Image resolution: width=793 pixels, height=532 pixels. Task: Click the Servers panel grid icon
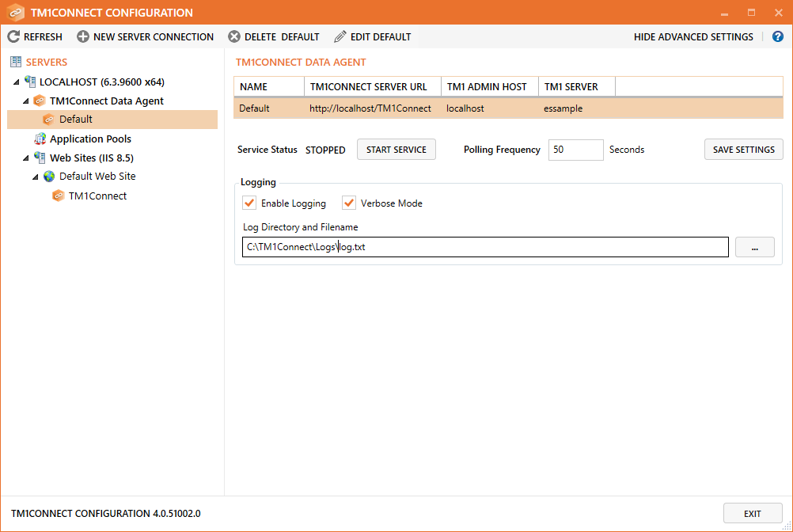point(16,62)
